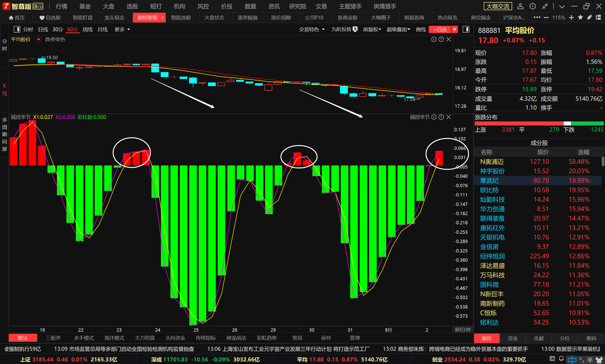
Task: Click the home icon tab 首页
Action: click(17, 18)
